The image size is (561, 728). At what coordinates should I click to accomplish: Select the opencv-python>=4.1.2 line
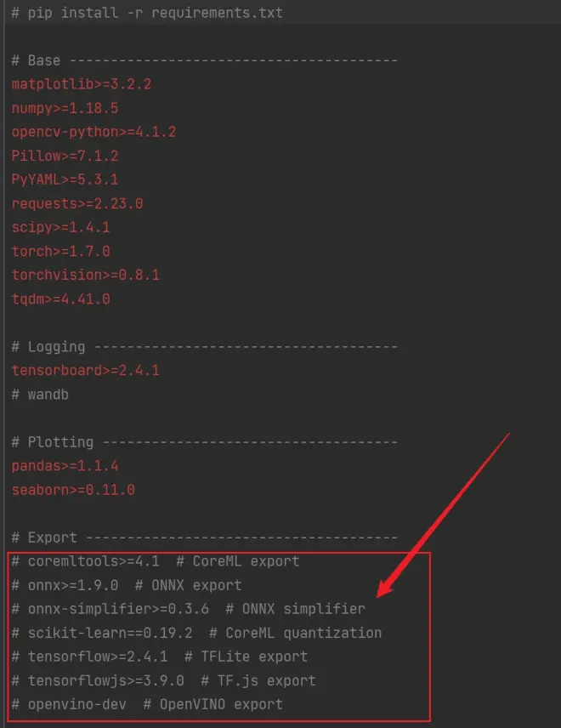pos(93,132)
